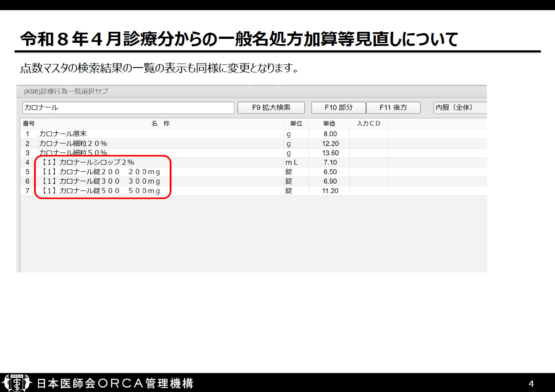This screenshot has height=392, width=555.
Task: Click the 単位 column header
Action: [x=296, y=124]
